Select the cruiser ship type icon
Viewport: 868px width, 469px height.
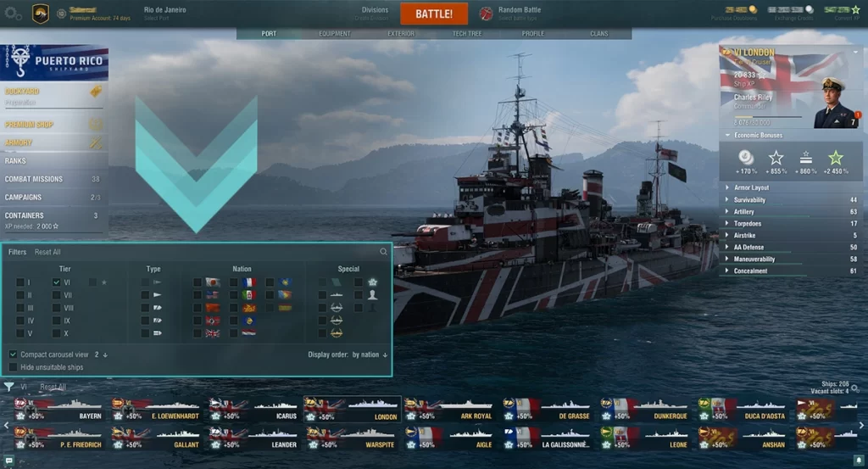pyautogui.click(x=157, y=308)
